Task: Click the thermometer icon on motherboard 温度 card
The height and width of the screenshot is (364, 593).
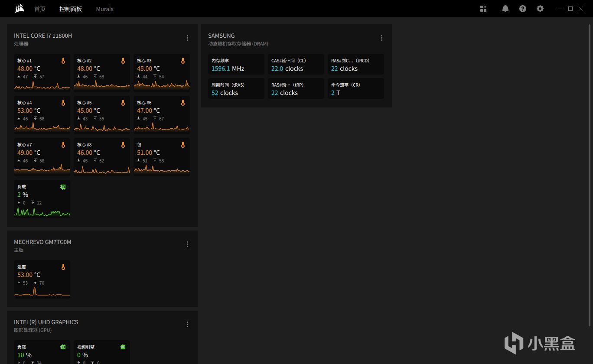Action: (x=63, y=267)
